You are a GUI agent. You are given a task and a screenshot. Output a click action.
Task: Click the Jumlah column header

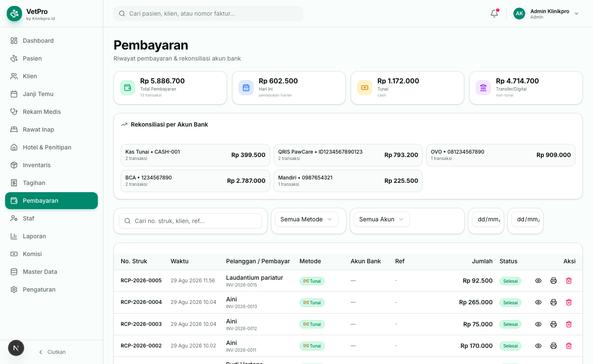pos(482,261)
